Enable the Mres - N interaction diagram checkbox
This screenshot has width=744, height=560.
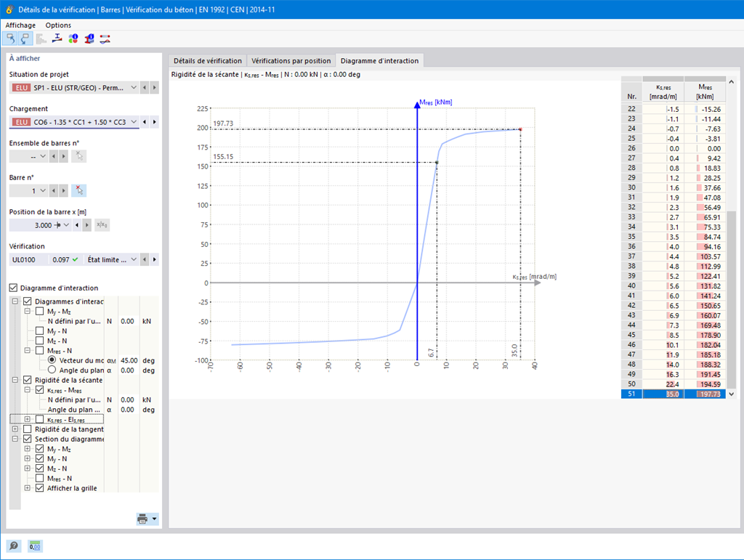(40, 350)
